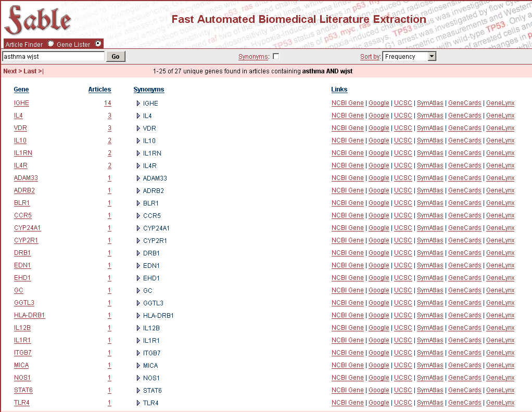Open the IL4 gene link
Image resolution: width=532 pixels, height=412 pixels.
click(18, 116)
